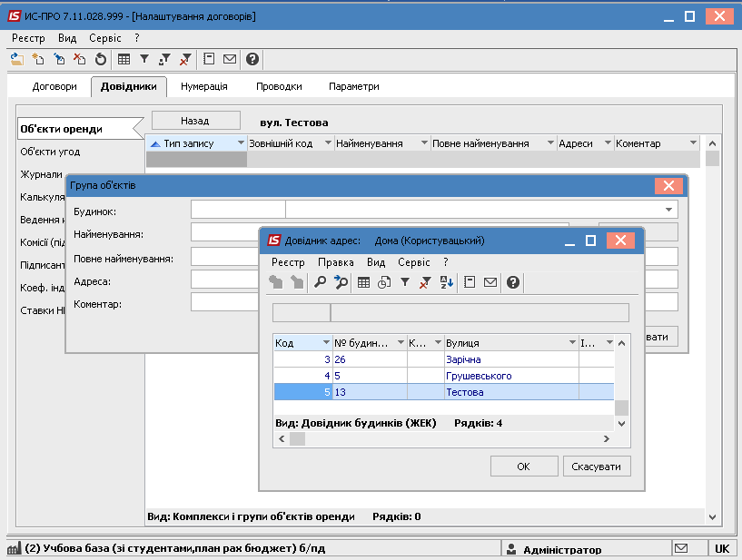Click the Назад button

tap(196, 121)
